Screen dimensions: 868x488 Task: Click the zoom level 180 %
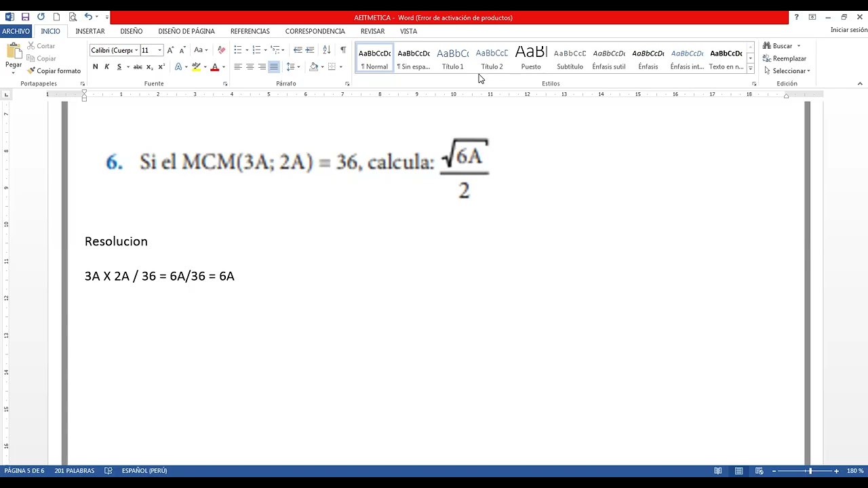[x=854, y=471]
